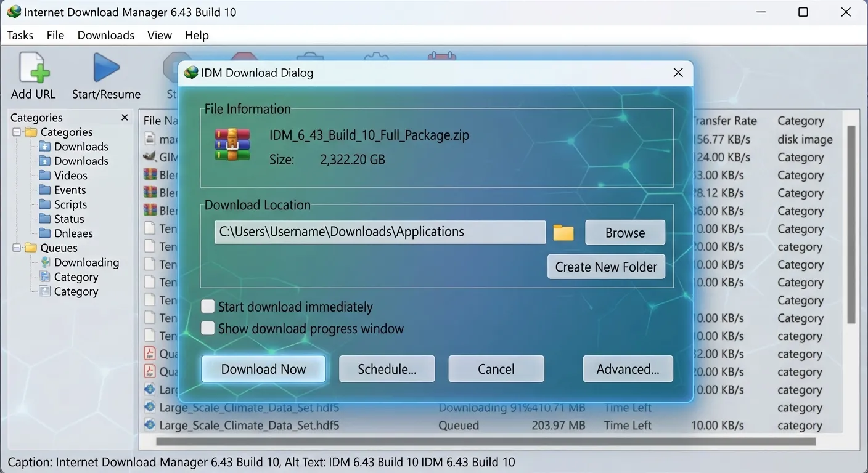Click the disk image file icon in list
Screen dimensions: 868x473
(150, 139)
